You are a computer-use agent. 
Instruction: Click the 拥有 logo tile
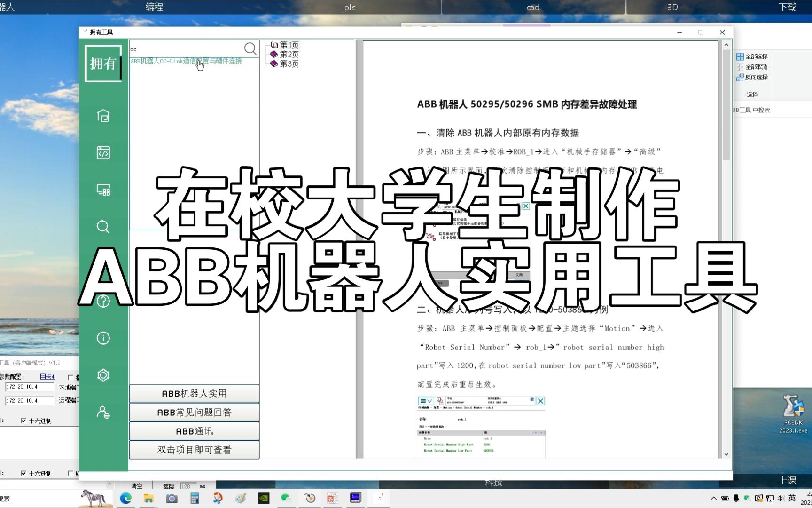click(x=103, y=63)
